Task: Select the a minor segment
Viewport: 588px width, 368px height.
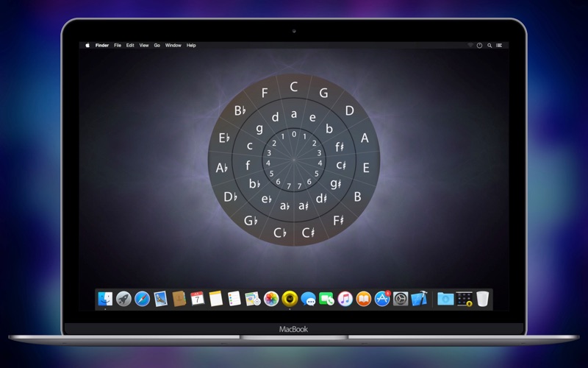Action: 294,113
